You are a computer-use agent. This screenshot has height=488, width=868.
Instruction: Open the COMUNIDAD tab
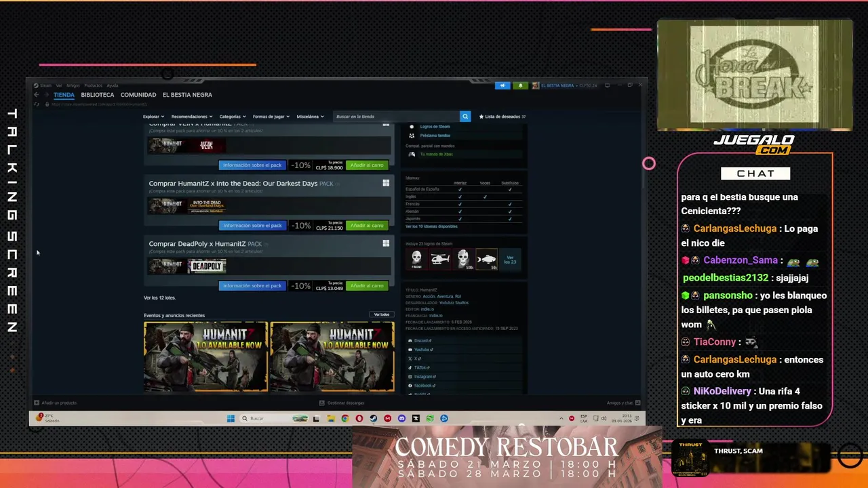138,95
